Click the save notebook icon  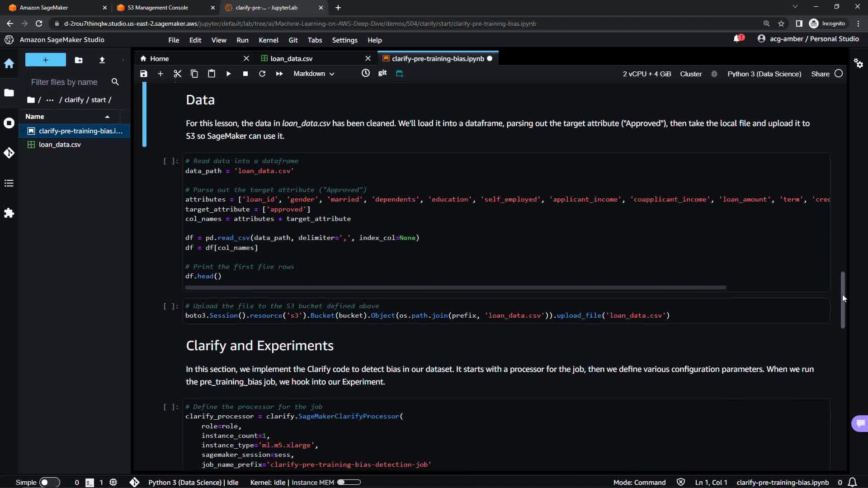click(144, 74)
